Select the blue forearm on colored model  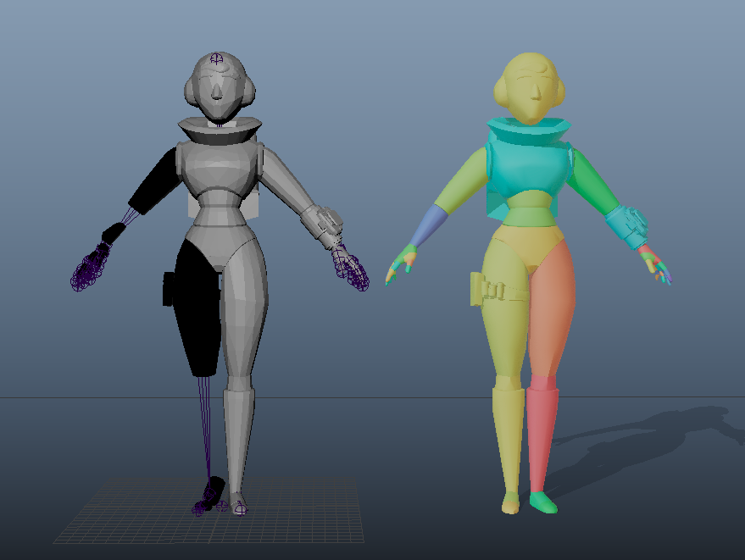pyautogui.click(x=429, y=225)
